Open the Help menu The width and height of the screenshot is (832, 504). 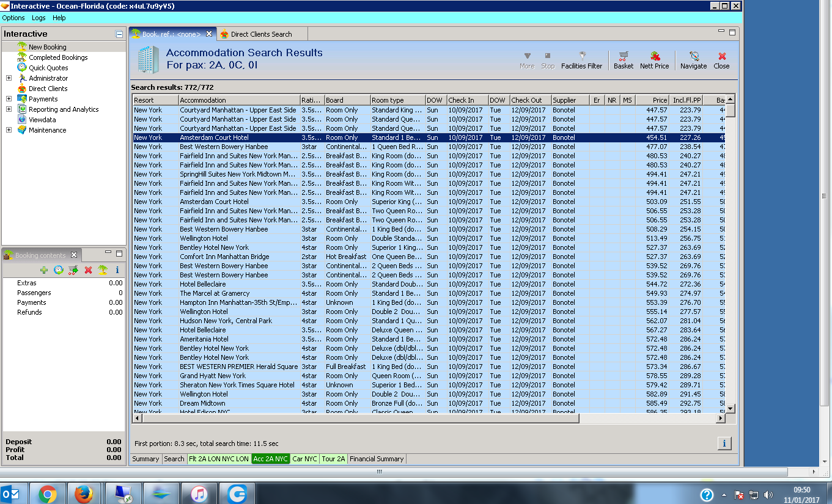[x=59, y=18]
